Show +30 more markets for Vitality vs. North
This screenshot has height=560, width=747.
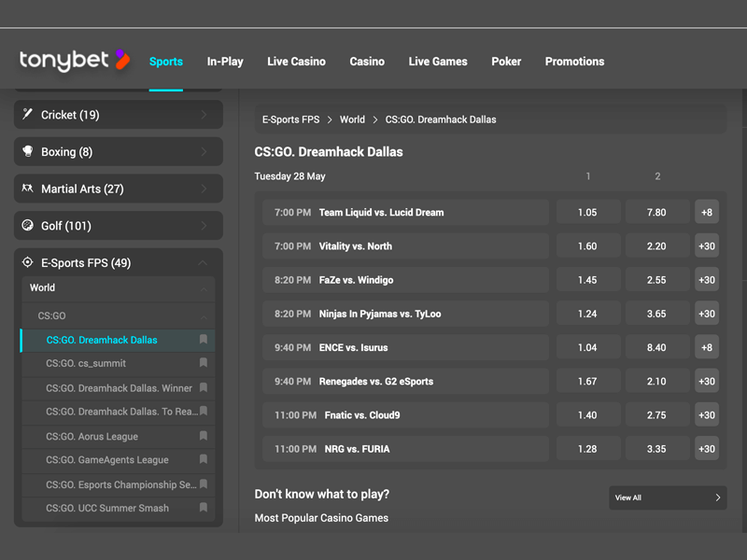click(x=707, y=246)
